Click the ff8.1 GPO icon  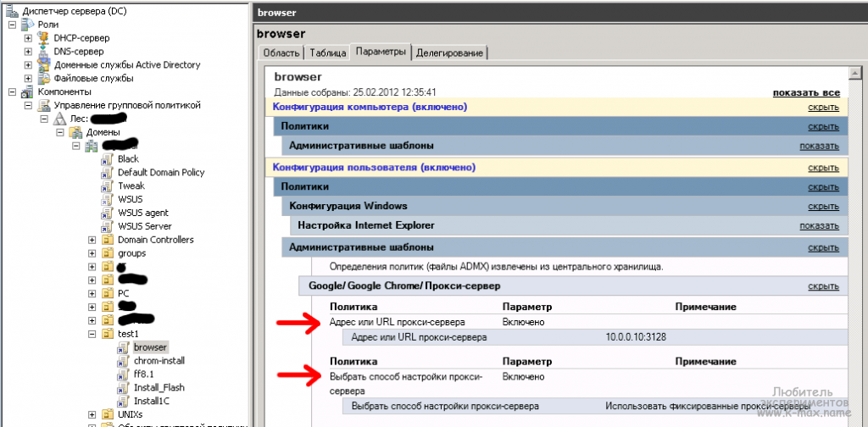124,374
